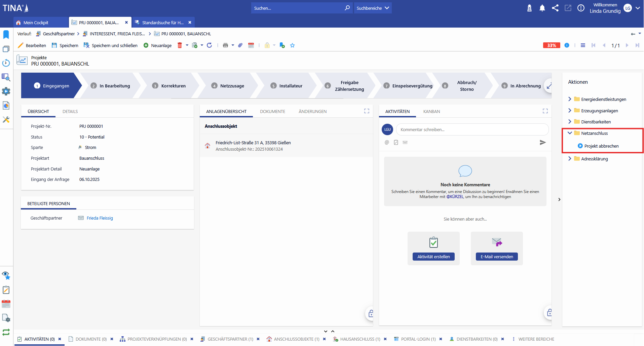644x346 pixels.
Task: Maximize the Aktivitäten panel
Action: [545, 111]
